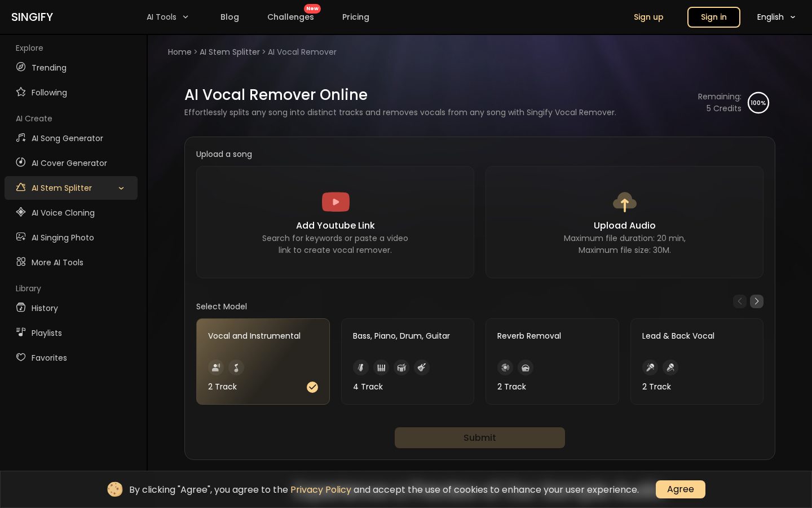
Task: Open the Privacy Policy link
Action: click(321, 489)
